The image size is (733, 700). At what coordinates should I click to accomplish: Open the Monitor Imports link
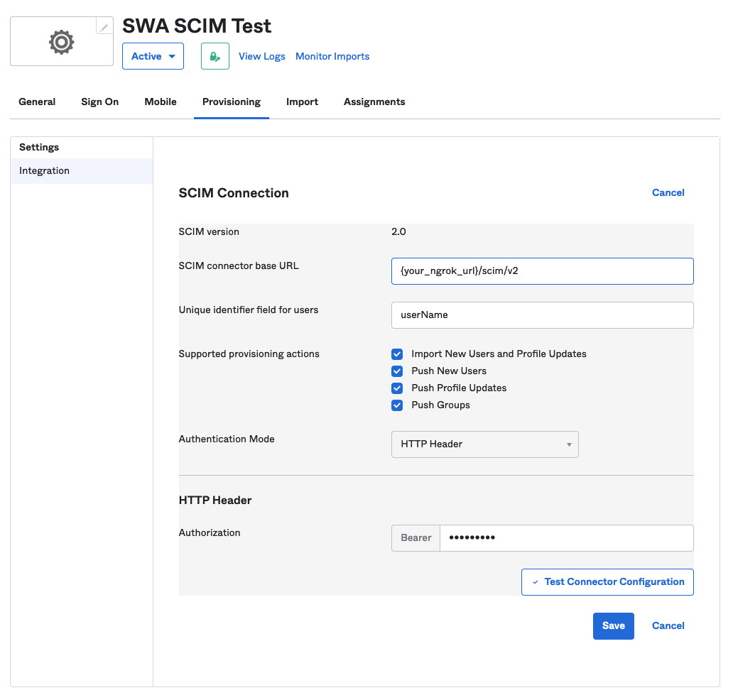point(332,57)
